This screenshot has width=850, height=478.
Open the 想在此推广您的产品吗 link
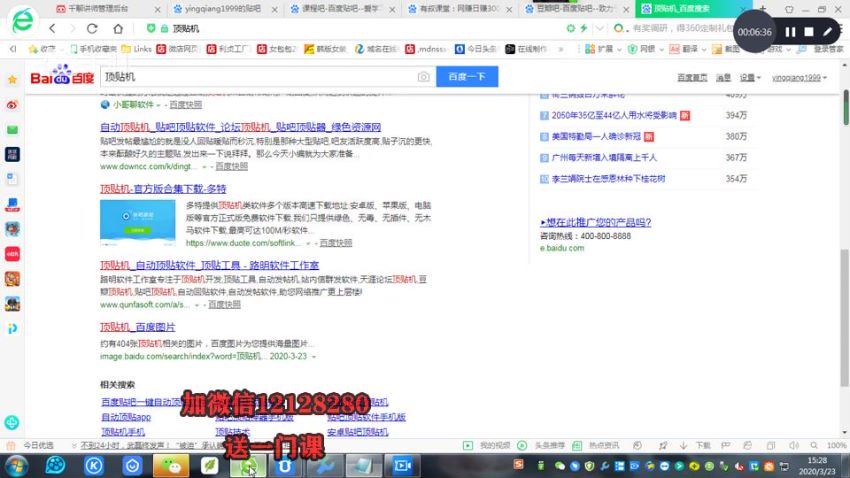595,222
